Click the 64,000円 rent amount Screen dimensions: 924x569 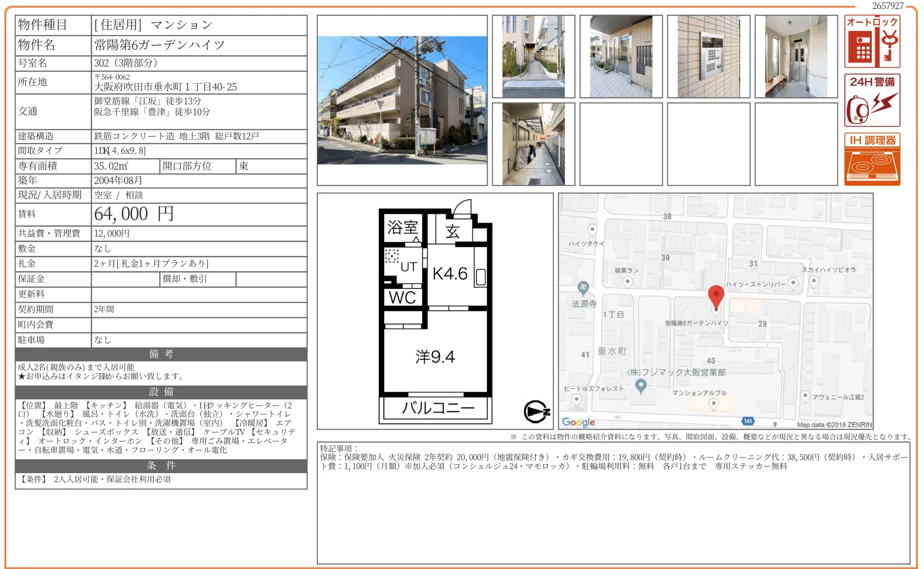pyautogui.click(x=133, y=214)
